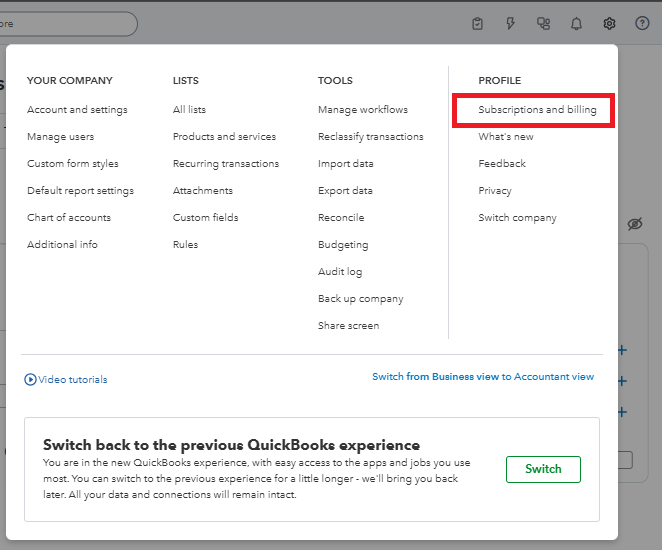Select Chart of accounts
662x552 pixels.
(x=69, y=218)
